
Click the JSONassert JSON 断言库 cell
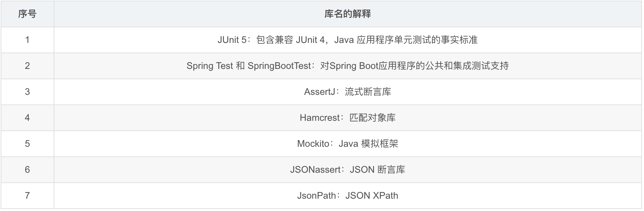pyautogui.click(x=348, y=170)
